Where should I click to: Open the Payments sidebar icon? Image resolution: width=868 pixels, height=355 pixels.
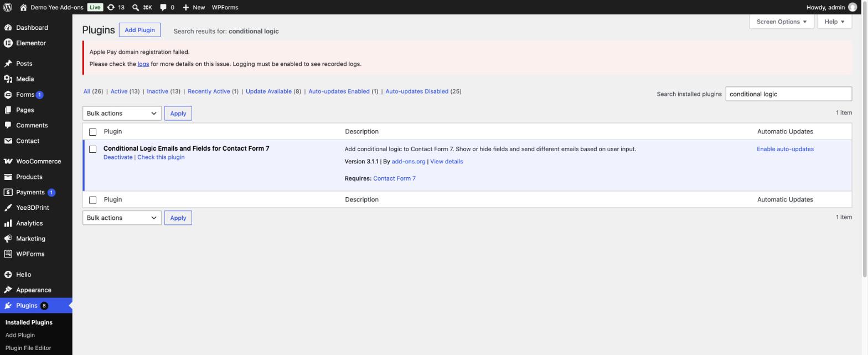tap(8, 193)
